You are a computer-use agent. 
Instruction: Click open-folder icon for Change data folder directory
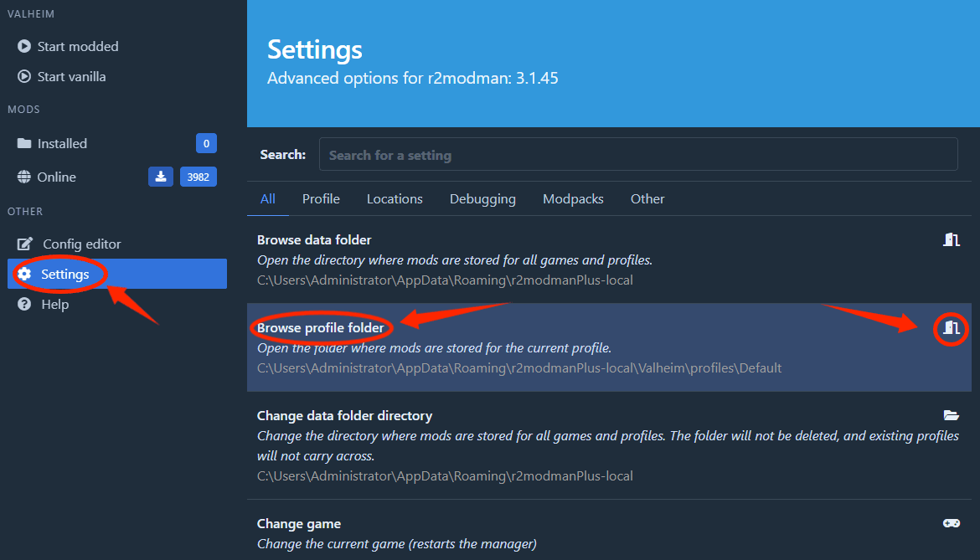coord(952,415)
